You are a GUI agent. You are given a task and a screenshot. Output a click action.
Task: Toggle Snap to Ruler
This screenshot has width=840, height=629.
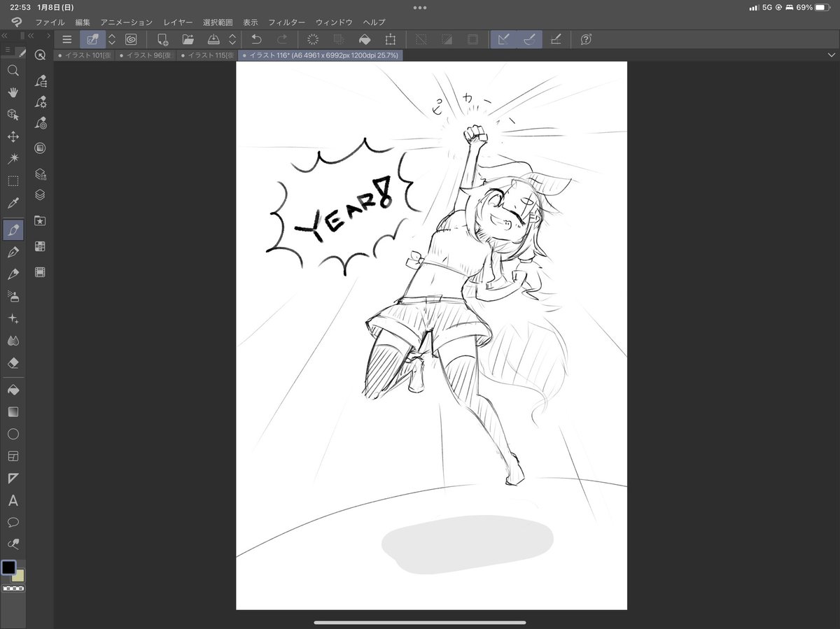(503, 39)
